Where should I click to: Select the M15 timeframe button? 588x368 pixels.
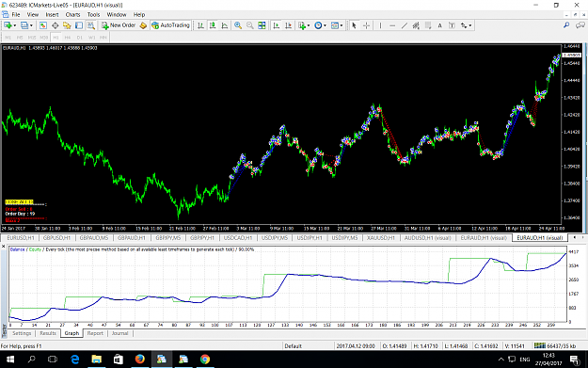(32, 38)
